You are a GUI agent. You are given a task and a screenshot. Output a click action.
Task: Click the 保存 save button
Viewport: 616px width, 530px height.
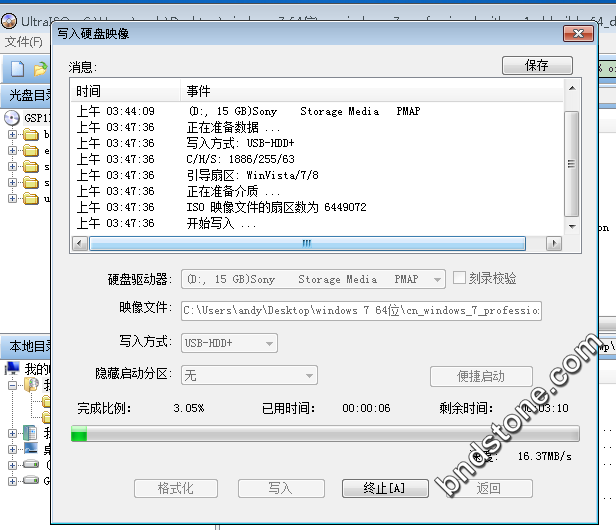[537, 65]
